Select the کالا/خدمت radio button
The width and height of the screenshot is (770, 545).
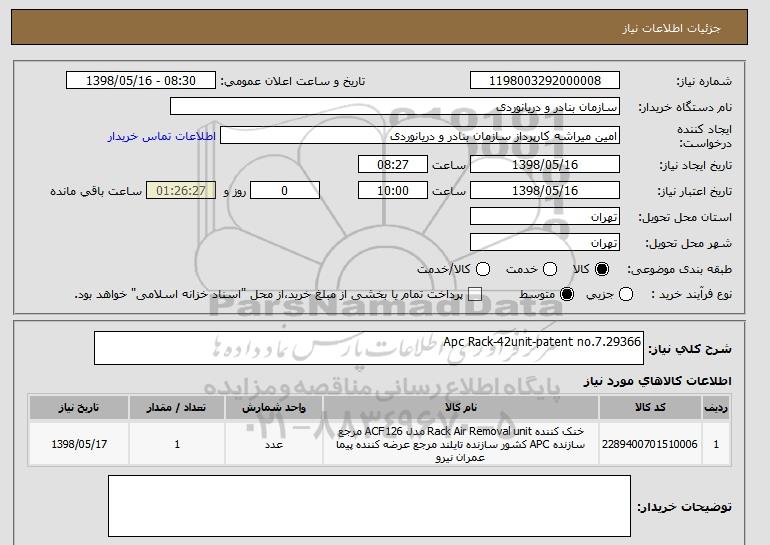(483, 269)
